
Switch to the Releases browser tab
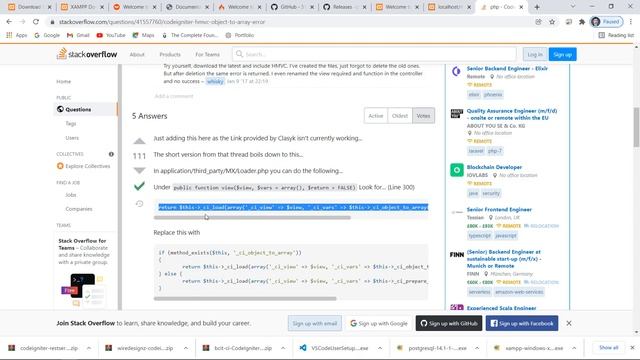tap(344, 7)
